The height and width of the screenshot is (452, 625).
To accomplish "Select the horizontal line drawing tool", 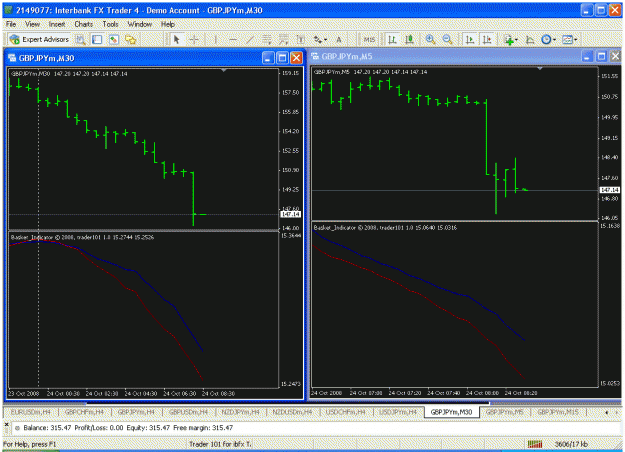I will tap(233, 39).
